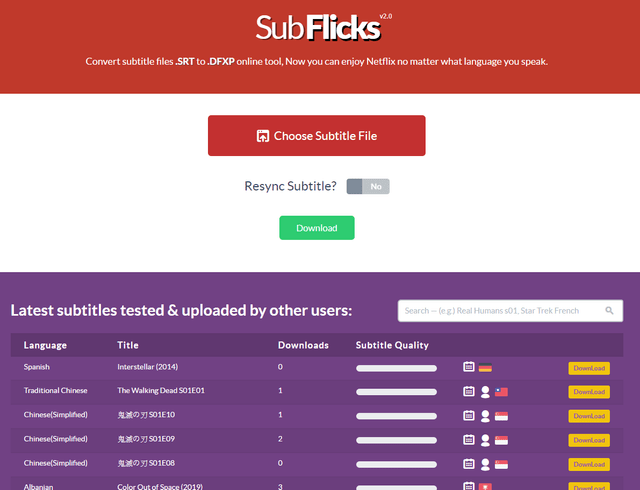
Task: Click calendar icon in S01E09 row
Action: click(x=469, y=439)
